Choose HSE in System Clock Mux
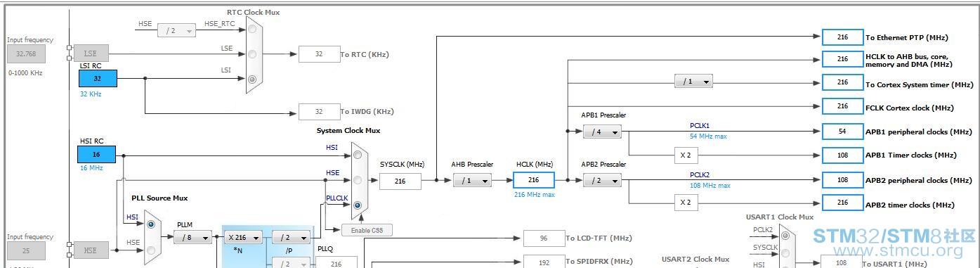980x268 pixels. [358, 179]
